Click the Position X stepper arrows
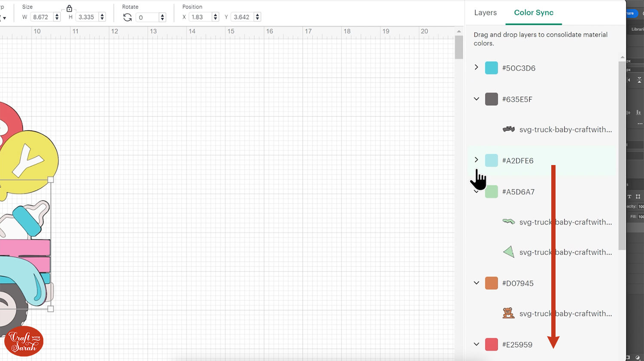 tap(216, 17)
